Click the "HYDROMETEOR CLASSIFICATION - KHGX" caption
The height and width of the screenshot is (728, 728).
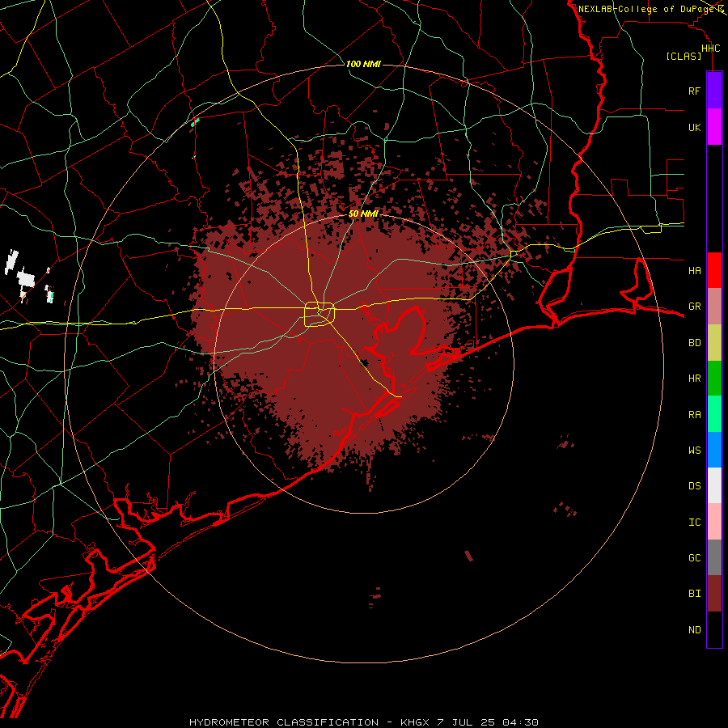point(309,722)
